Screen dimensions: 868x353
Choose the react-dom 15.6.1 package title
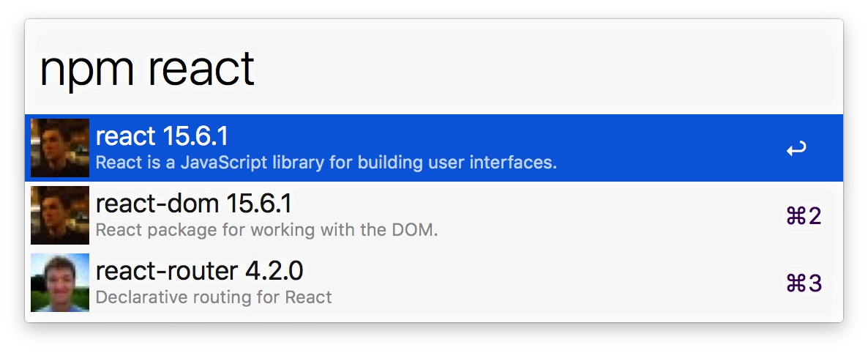[x=194, y=204]
